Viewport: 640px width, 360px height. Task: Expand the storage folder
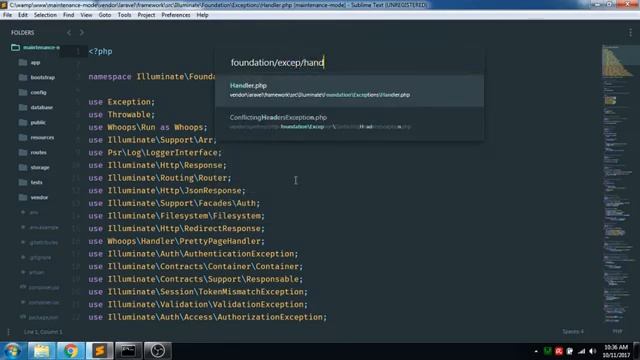pos(34,167)
